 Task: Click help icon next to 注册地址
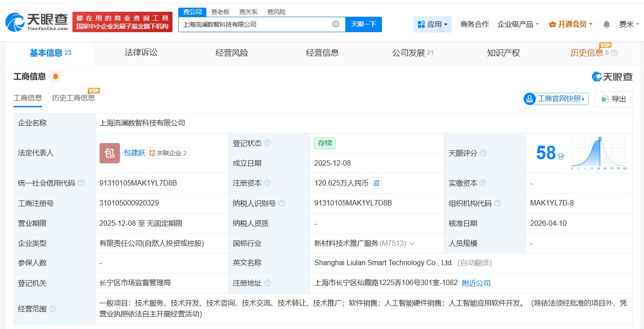[x=267, y=283]
